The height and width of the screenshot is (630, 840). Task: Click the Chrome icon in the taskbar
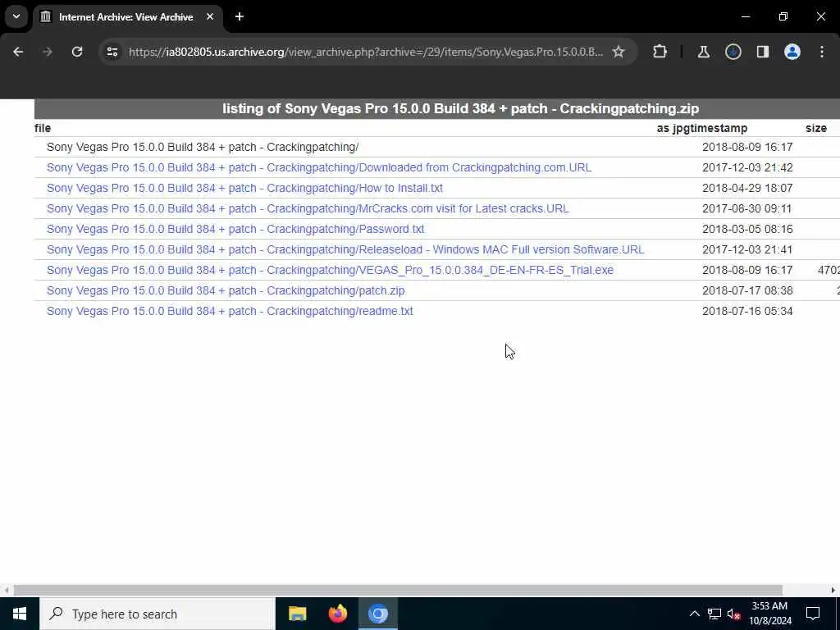377,614
